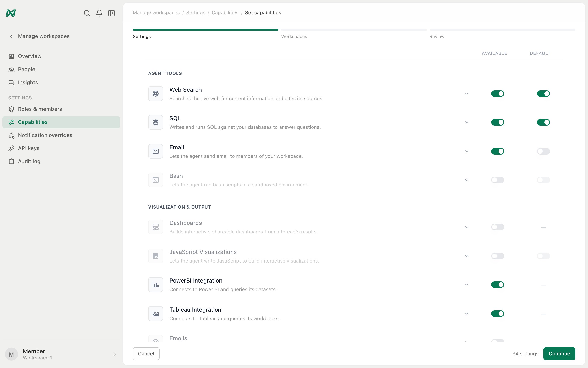Click the app logo icon
Viewport: 588px width, 368px height.
tap(11, 13)
